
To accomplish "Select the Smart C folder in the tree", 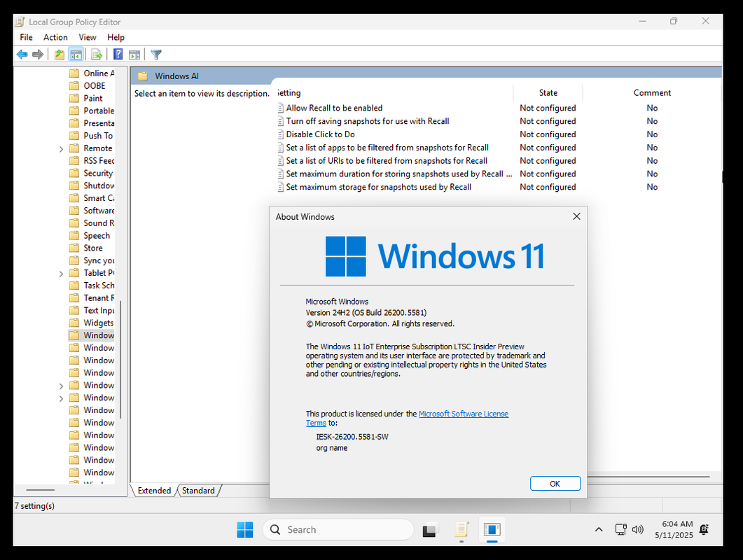I will tap(99, 198).
